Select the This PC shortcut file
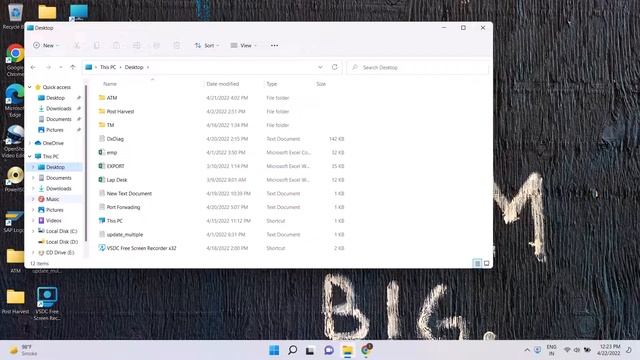The height and width of the screenshot is (360, 640). [222, 221]
